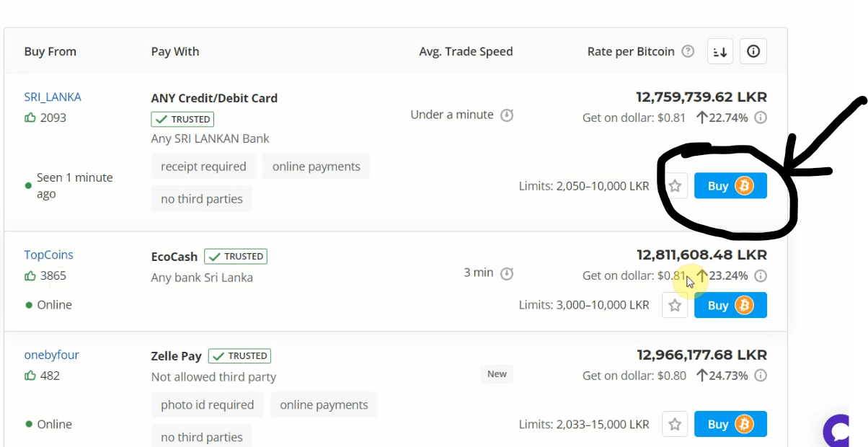
Task: Click info icon beside 24.73% markup
Action: 761,376
